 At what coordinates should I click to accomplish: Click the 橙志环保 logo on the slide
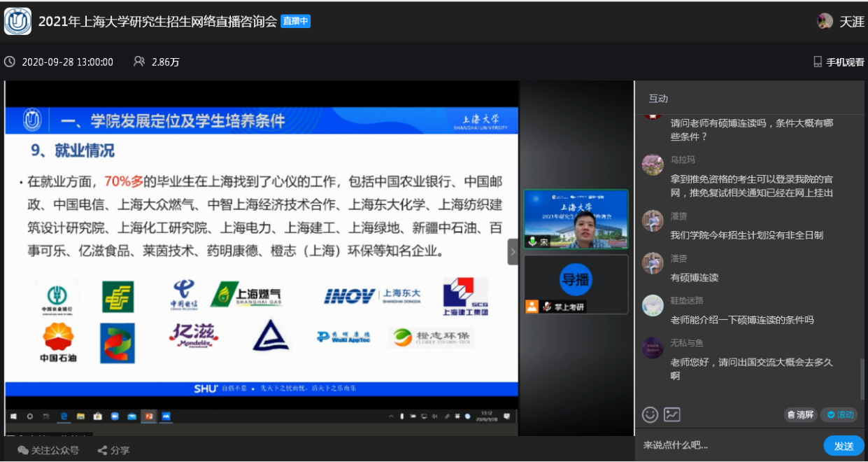click(x=431, y=338)
